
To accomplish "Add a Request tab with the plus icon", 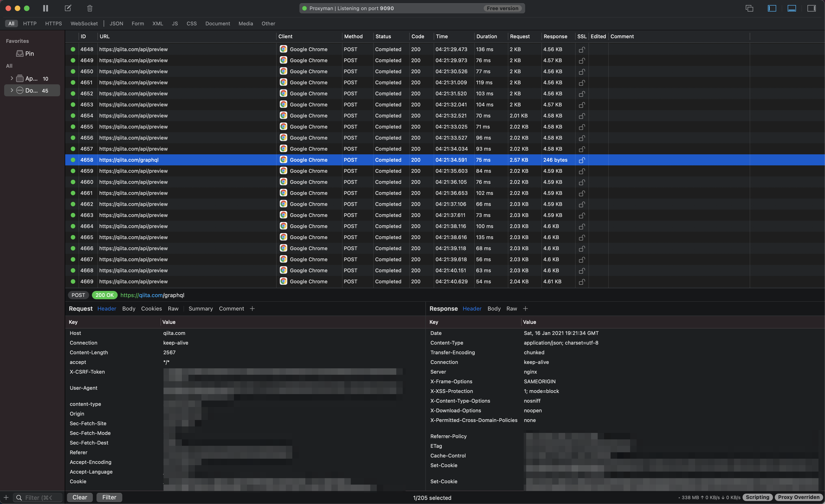I will (x=252, y=308).
